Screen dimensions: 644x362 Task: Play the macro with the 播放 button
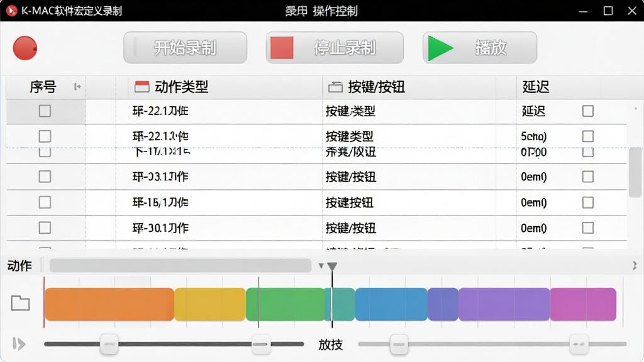point(480,48)
